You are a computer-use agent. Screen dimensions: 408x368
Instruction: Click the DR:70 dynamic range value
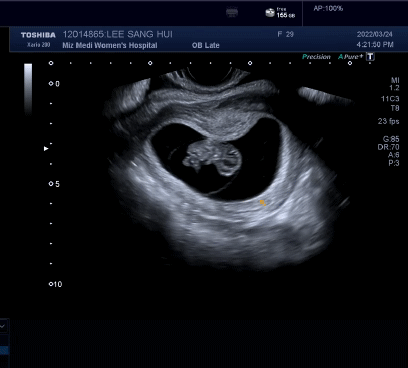coord(388,147)
